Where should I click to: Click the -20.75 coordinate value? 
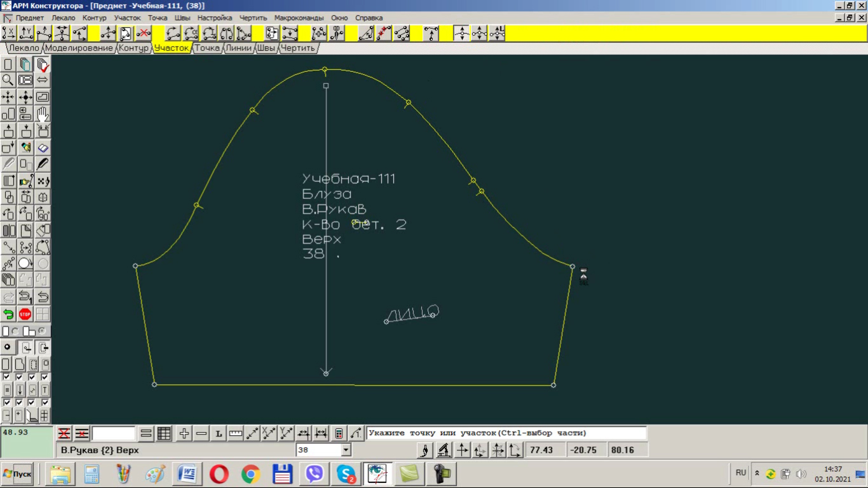[583, 450]
